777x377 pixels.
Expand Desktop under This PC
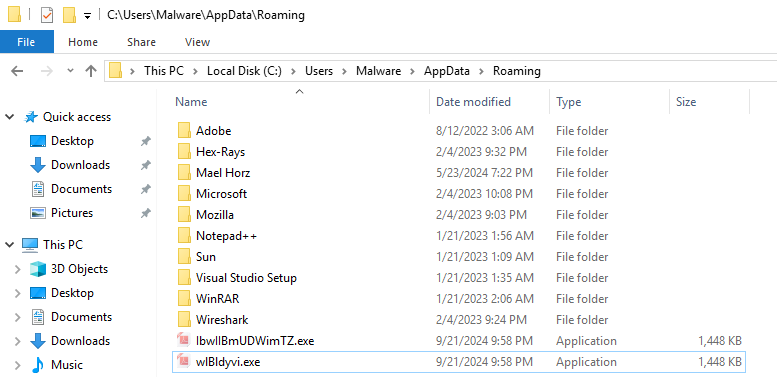pyautogui.click(x=17, y=293)
